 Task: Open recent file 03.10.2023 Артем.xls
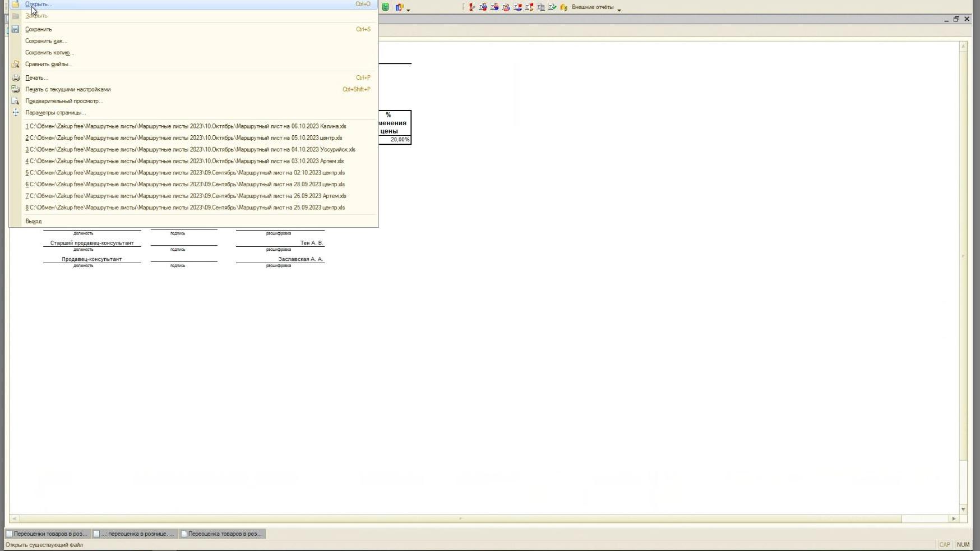click(x=193, y=161)
